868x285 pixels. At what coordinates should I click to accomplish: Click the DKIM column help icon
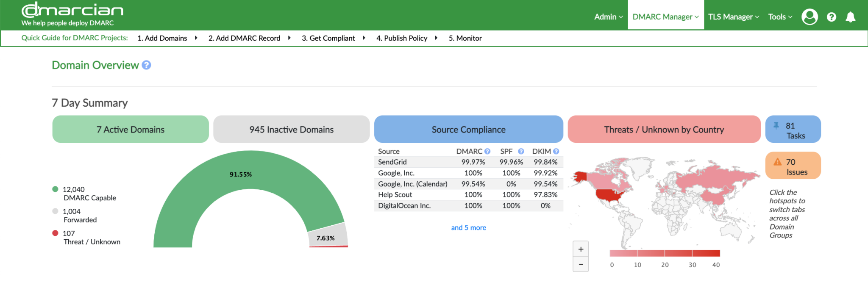pos(556,151)
